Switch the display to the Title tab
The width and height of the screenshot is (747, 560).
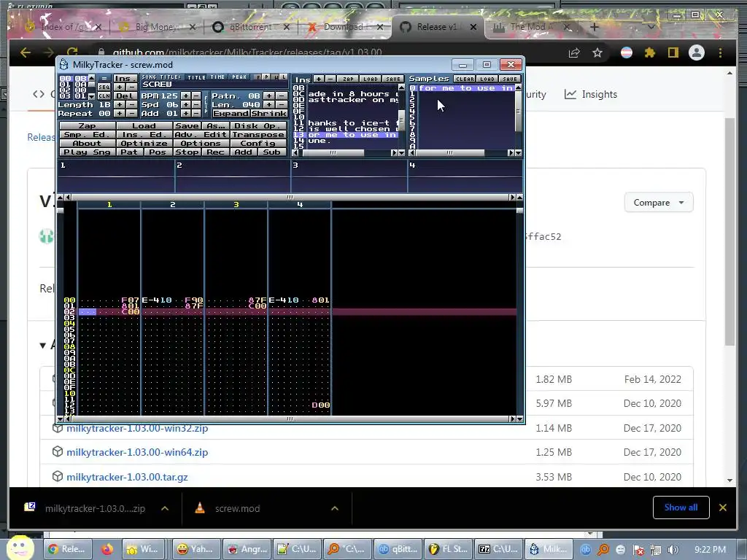coord(196,77)
